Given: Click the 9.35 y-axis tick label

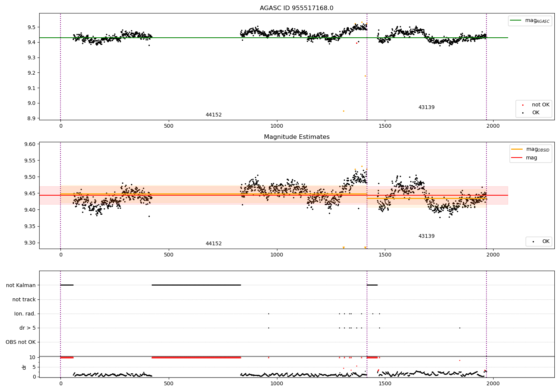Looking at the screenshot, I should click(30, 226).
